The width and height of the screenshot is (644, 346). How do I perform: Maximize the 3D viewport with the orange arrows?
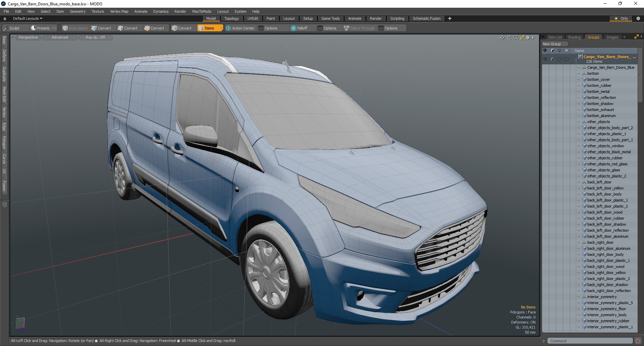(x=522, y=38)
